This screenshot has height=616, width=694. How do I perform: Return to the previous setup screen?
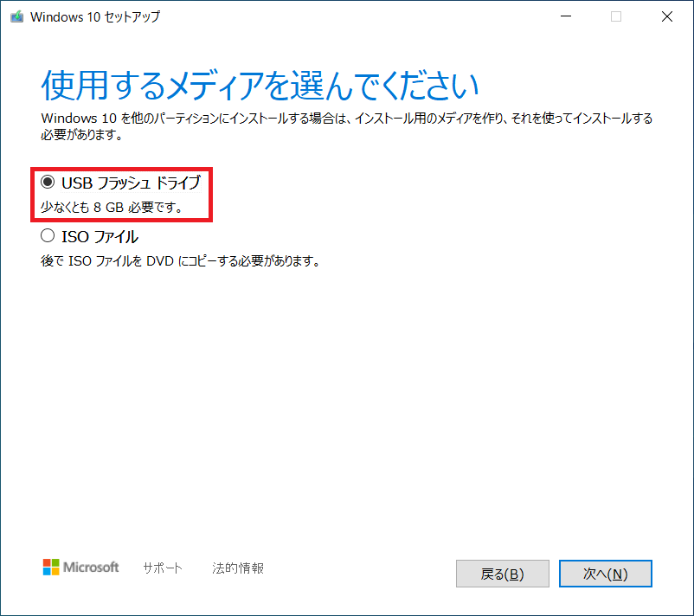coord(502,573)
